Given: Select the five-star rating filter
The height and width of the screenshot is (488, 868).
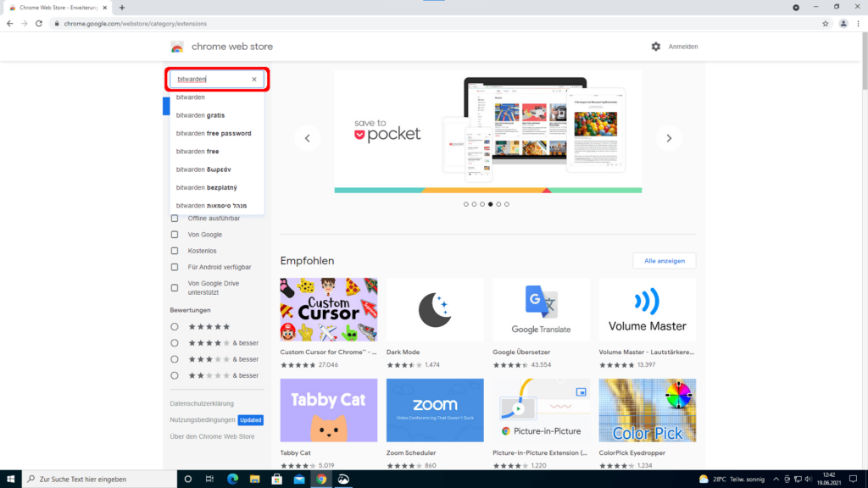Looking at the screenshot, I should (175, 327).
